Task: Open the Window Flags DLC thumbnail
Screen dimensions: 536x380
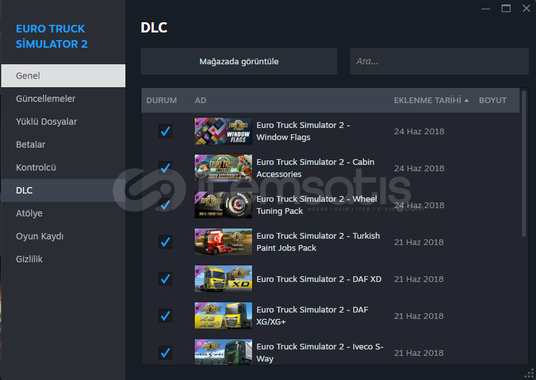Action: (x=223, y=131)
